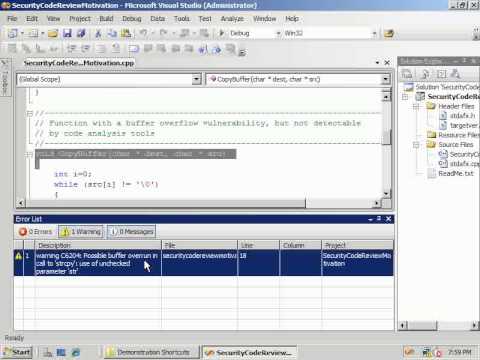Click the Decrease Indent icon
Screen dimensions: 480x360
[x=71, y=49]
